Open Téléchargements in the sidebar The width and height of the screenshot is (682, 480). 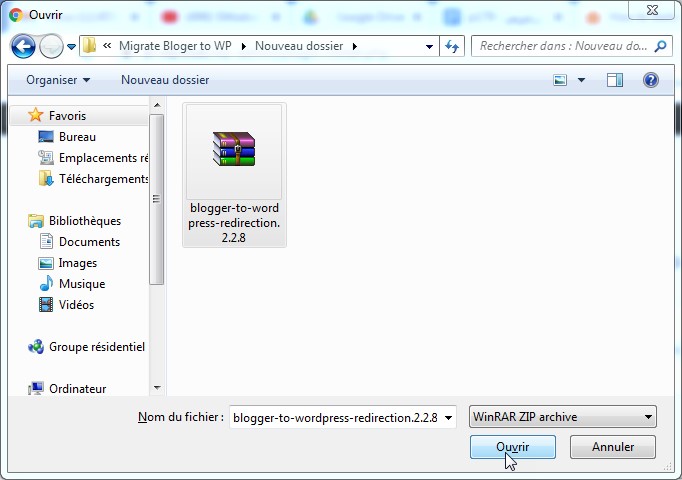point(104,179)
